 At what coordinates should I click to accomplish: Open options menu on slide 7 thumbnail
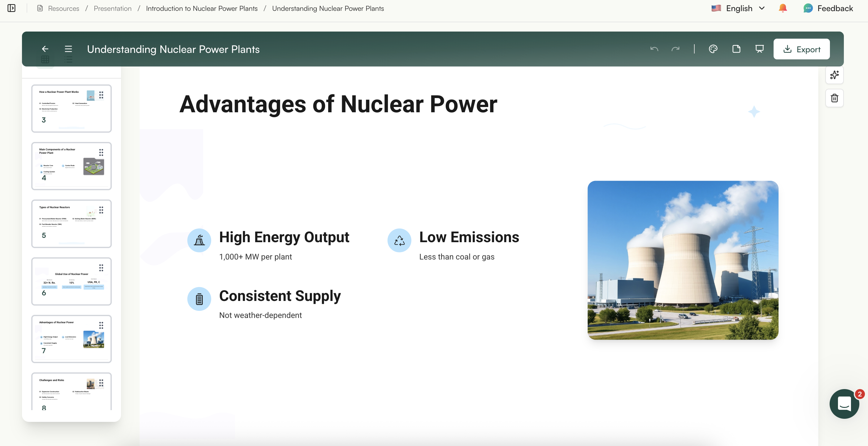(102, 325)
